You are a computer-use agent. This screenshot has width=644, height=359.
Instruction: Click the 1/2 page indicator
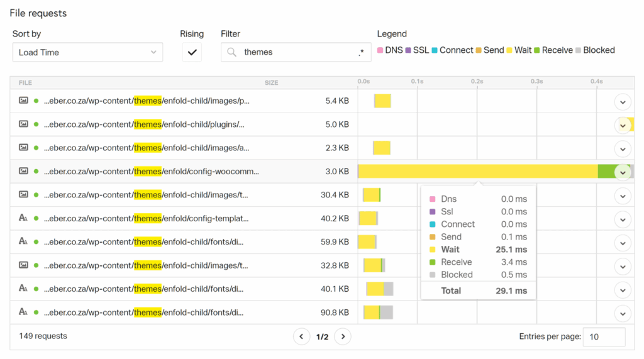pyautogui.click(x=323, y=337)
